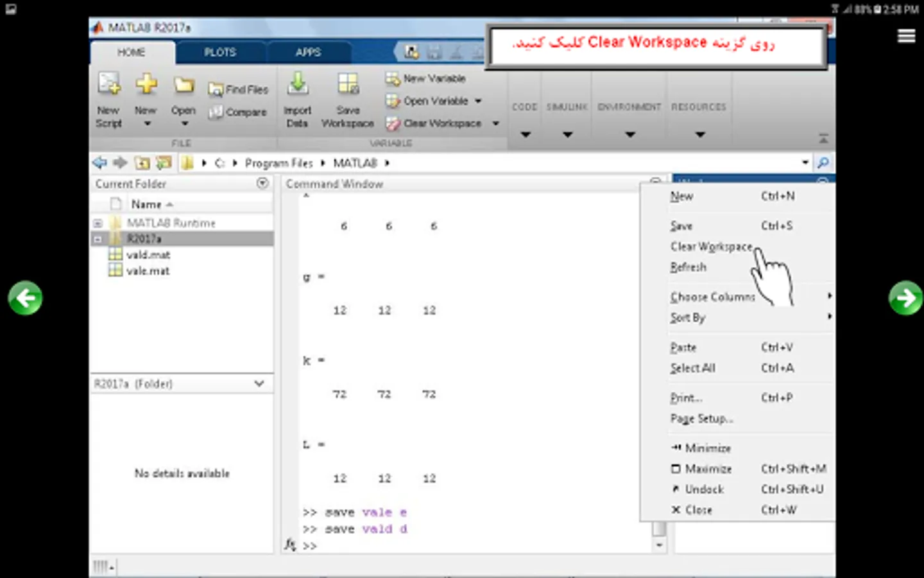Image resolution: width=924 pixels, height=578 pixels.
Task: Open the Current Folder panel actions menu
Action: click(x=262, y=183)
